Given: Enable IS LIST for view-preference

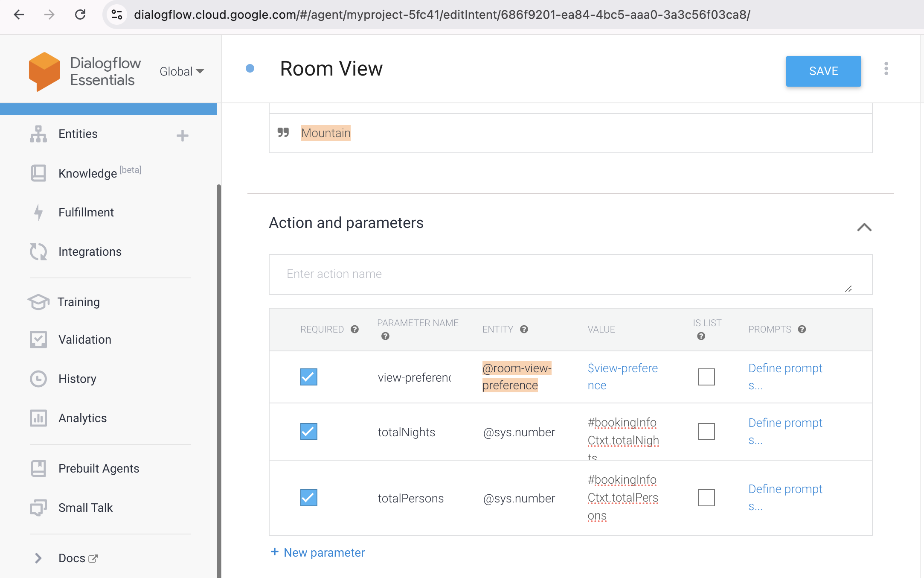Looking at the screenshot, I should [706, 377].
